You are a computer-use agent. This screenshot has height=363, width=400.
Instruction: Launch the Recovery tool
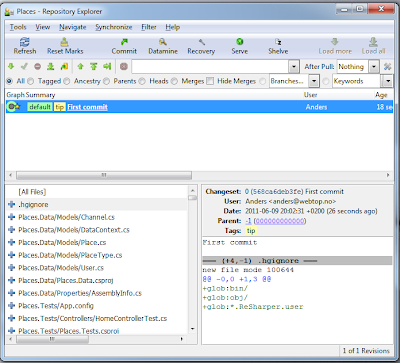coord(201,42)
